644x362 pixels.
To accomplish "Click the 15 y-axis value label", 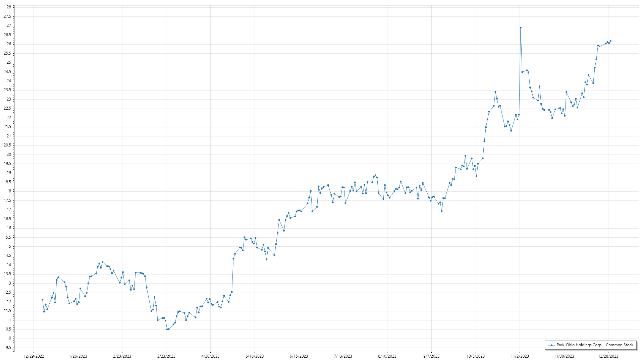I will pos(9,246).
